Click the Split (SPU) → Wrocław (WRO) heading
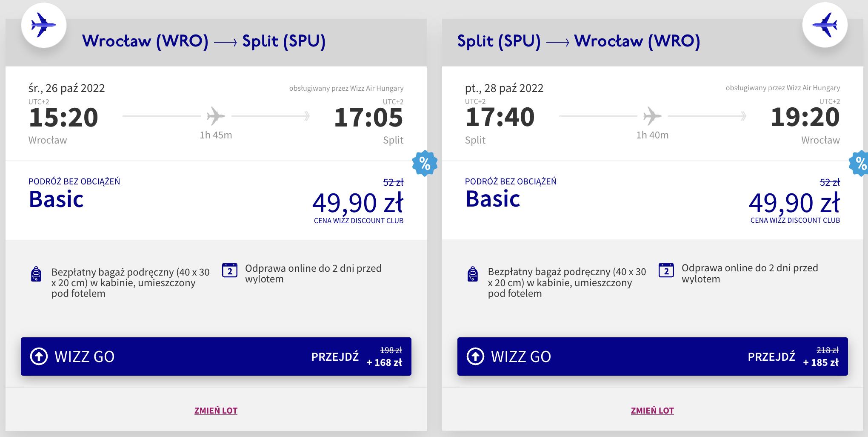This screenshot has width=868, height=437. coord(578,41)
